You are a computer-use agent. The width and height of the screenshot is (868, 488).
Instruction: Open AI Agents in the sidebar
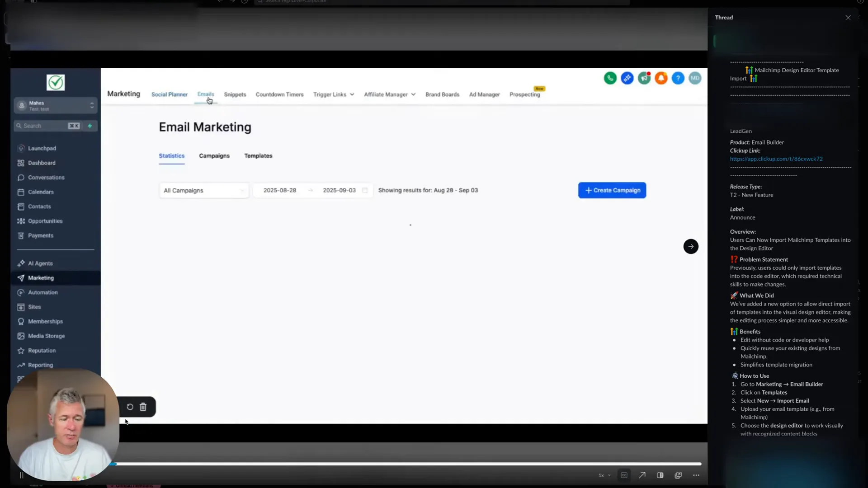(x=40, y=263)
